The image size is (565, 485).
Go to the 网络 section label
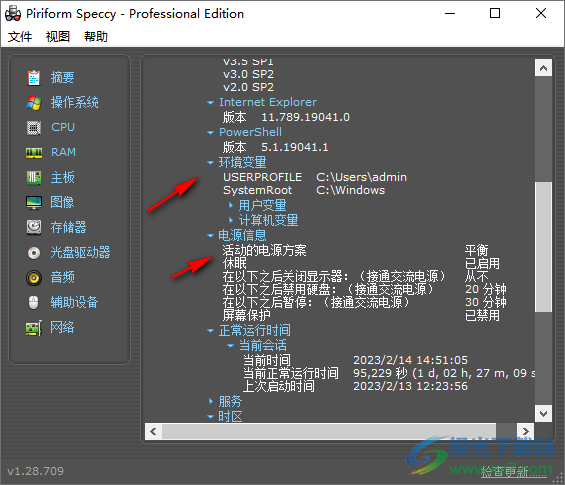coord(62,327)
